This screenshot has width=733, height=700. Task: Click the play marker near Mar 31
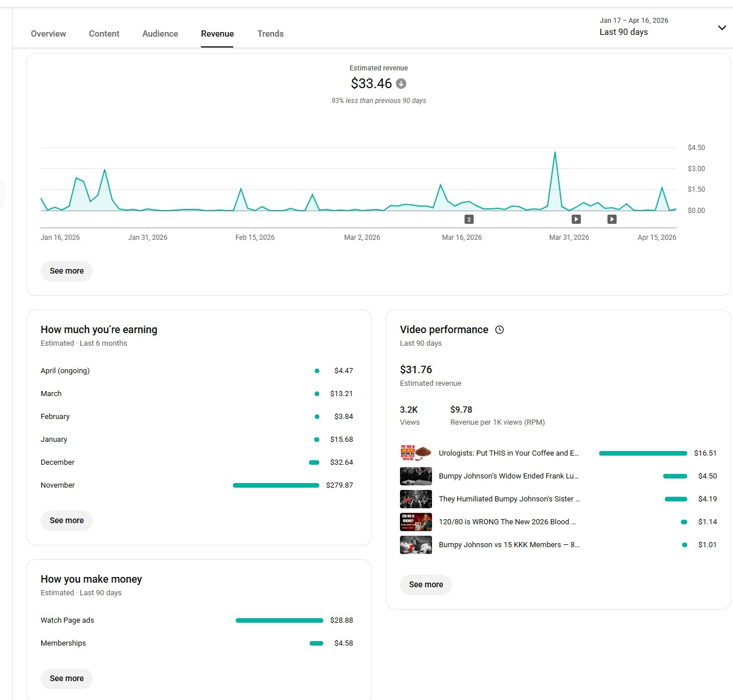pos(576,219)
